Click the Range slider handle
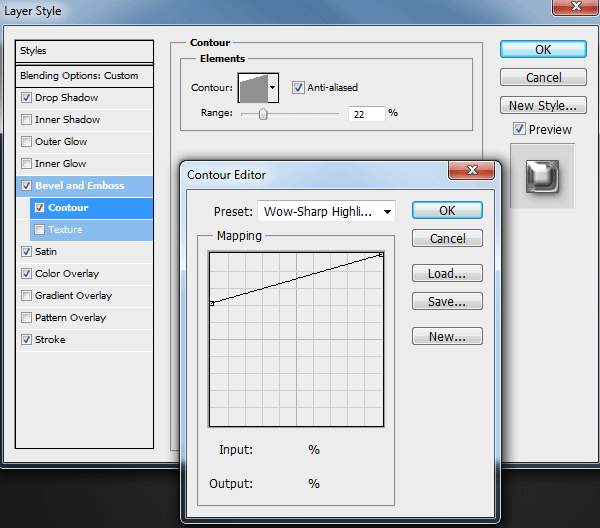This screenshot has width=600, height=528. click(x=263, y=114)
